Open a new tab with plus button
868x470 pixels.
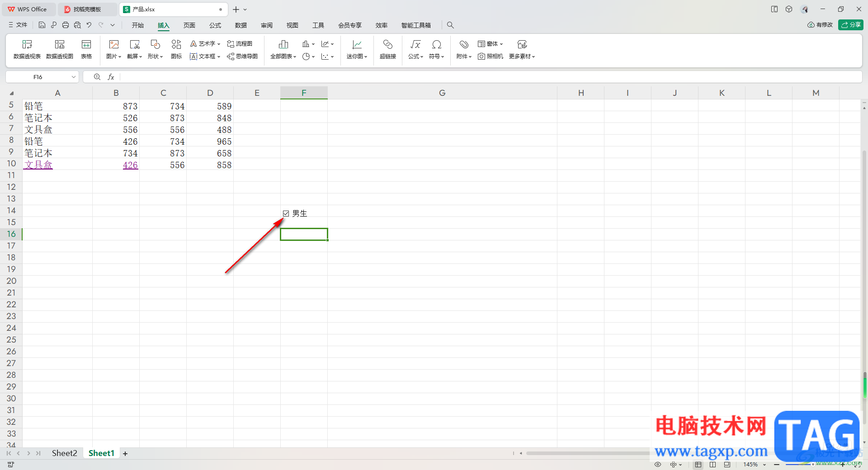[x=236, y=9]
